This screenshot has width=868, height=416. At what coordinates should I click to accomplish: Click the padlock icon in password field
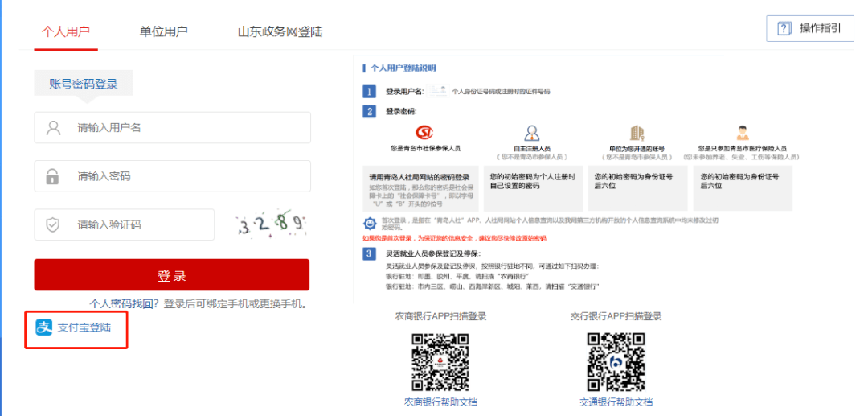[x=52, y=176]
